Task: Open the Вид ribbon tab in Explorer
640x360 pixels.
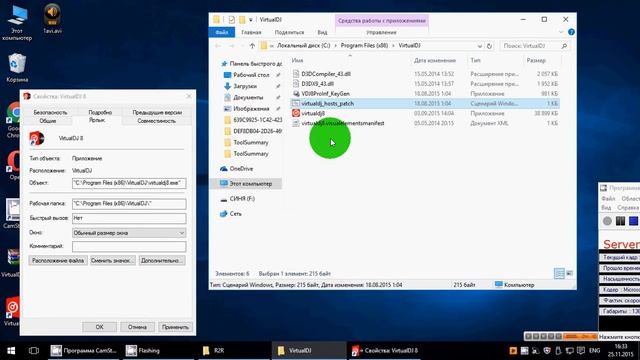Action: click(322, 32)
